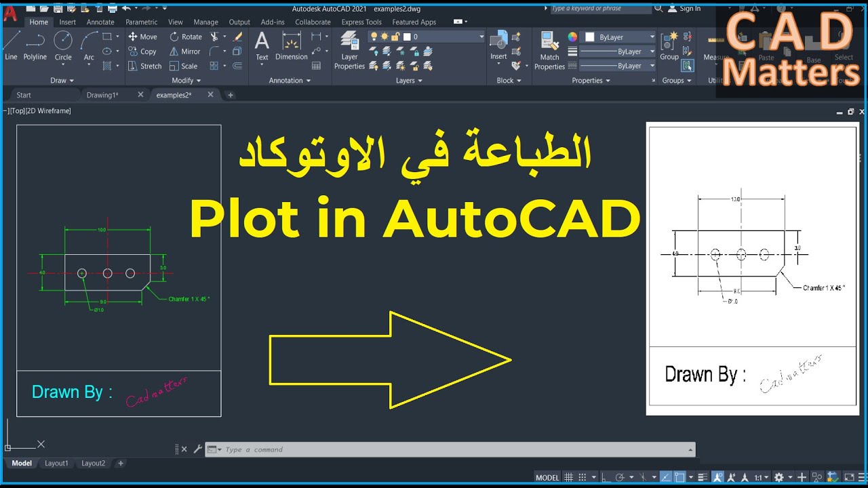This screenshot has width=868, height=488.
Task: Activate the Copy command
Action: [x=142, y=52]
